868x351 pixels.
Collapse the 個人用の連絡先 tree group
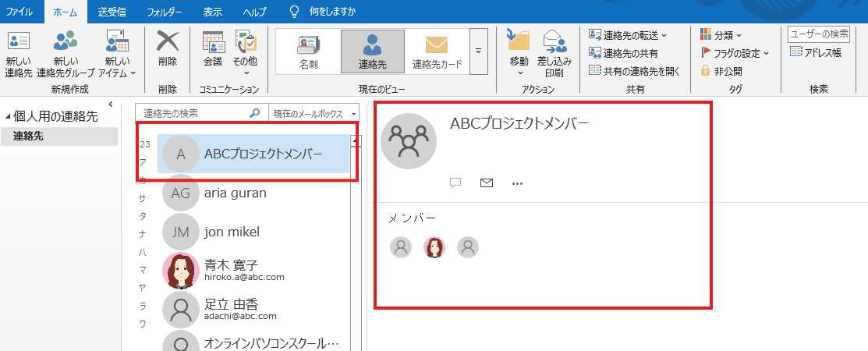tap(8, 117)
